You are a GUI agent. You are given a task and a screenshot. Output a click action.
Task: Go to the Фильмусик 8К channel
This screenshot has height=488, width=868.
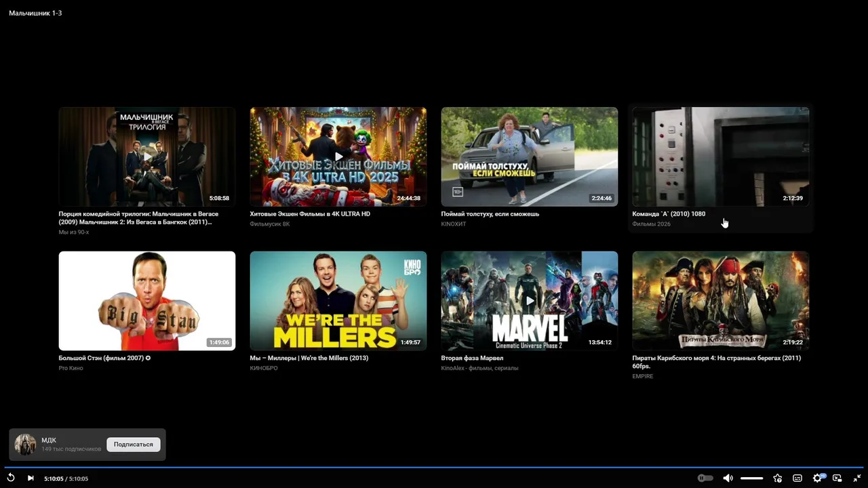pyautogui.click(x=270, y=224)
